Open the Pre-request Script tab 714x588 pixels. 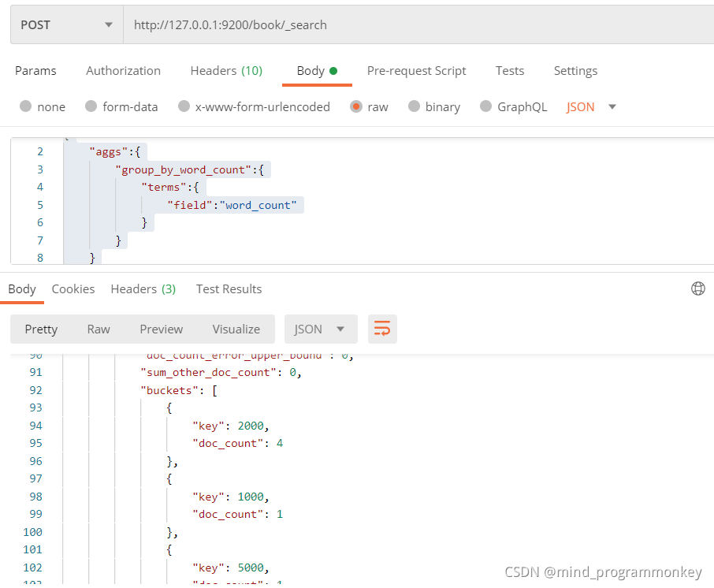click(417, 71)
